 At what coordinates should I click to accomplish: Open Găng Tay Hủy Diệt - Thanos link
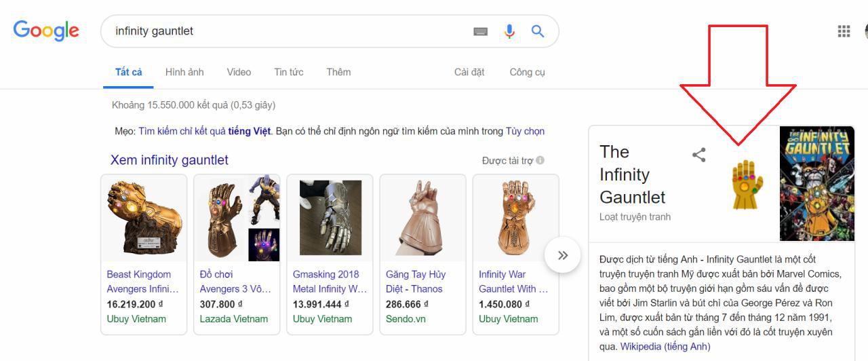click(416, 282)
